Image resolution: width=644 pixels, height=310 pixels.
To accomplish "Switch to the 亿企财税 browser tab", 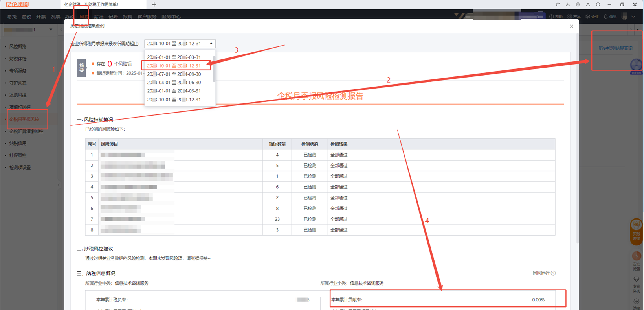I will tap(103, 4).
